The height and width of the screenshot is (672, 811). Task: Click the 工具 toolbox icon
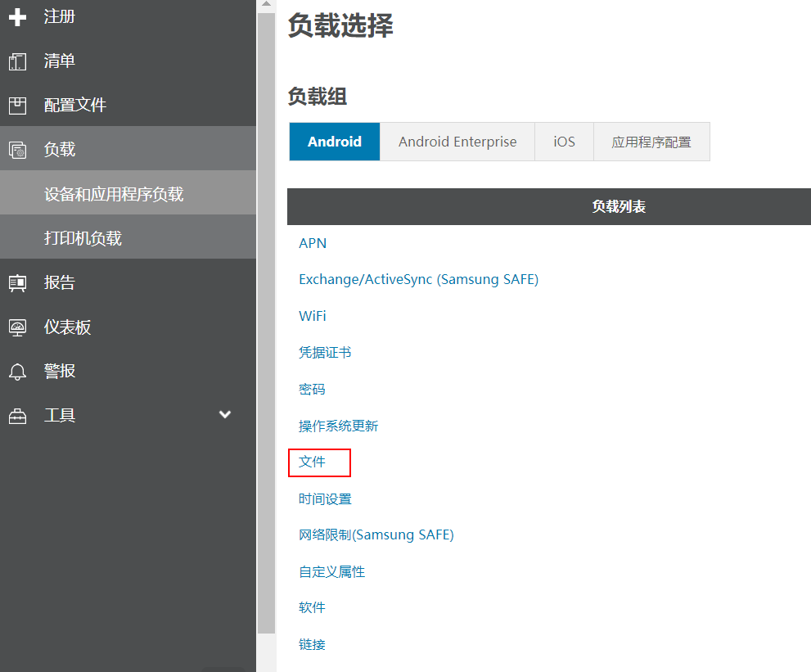17,416
